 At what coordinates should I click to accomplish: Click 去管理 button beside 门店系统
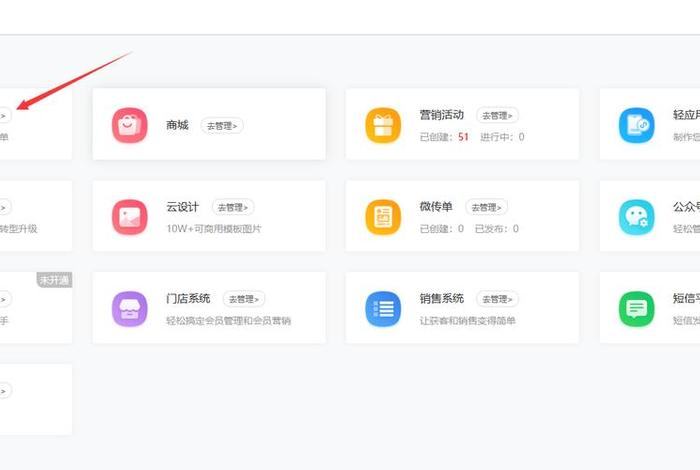(x=244, y=299)
